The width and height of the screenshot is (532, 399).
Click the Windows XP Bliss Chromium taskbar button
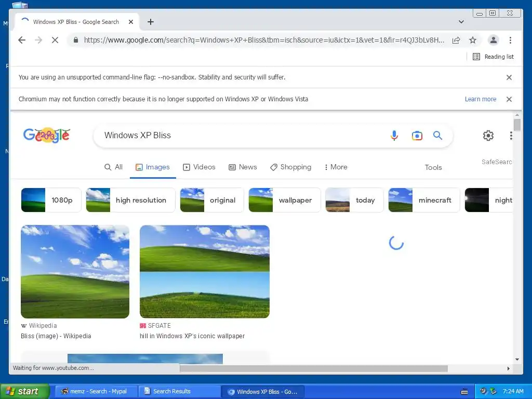click(263, 392)
